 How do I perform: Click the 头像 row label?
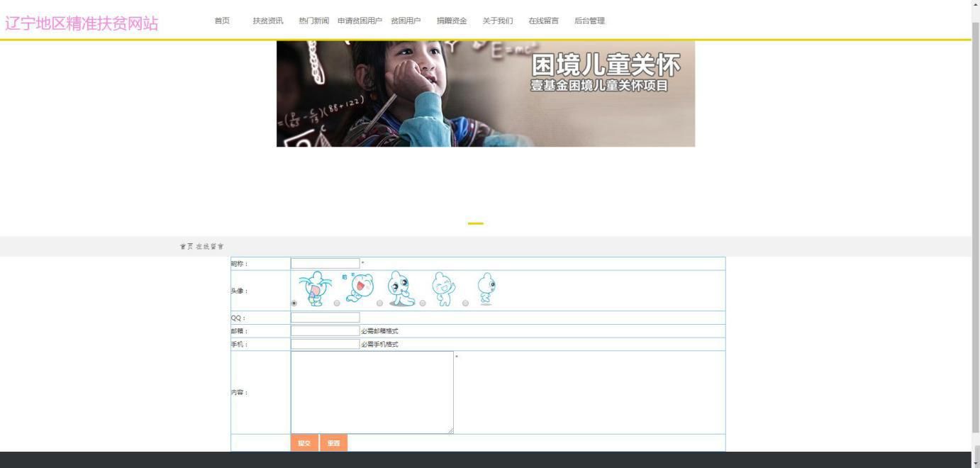[x=239, y=291]
